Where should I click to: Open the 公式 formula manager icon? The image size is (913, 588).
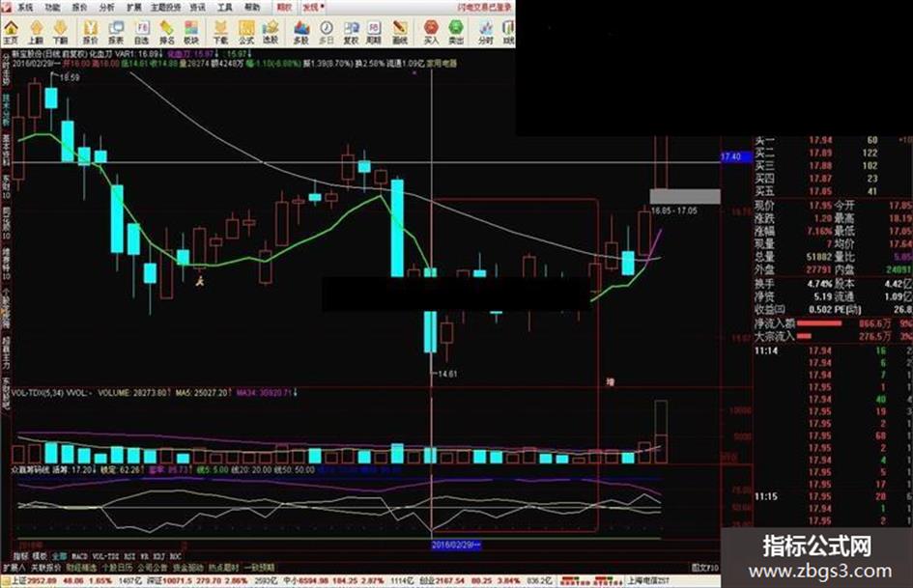tap(246, 32)
